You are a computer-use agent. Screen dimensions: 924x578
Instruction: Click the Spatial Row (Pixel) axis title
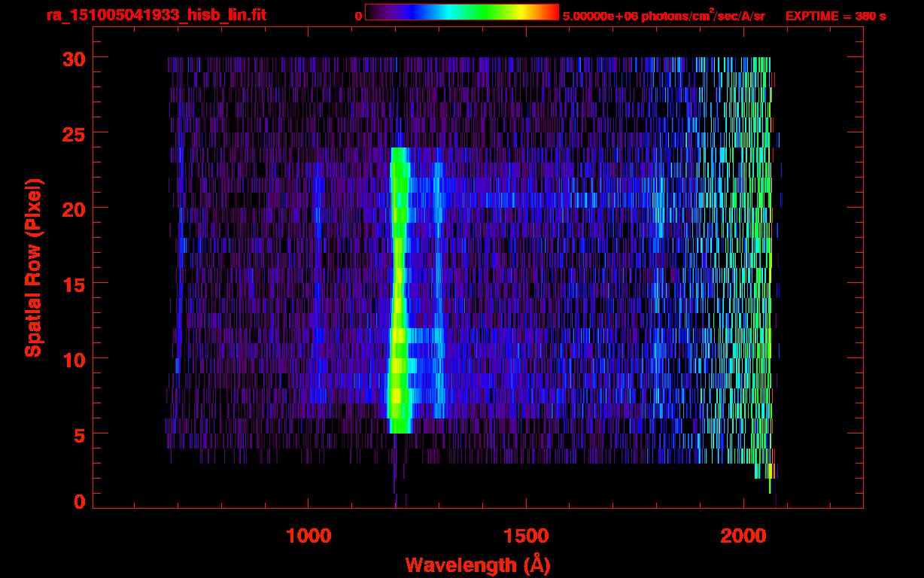pyautogui.click(x=32, y=268)
